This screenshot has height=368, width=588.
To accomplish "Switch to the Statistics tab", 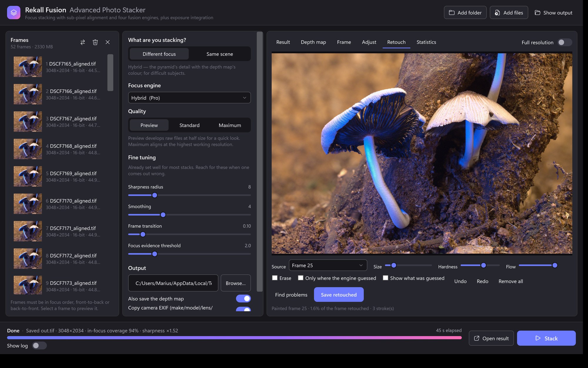I will tap(426, 42).
